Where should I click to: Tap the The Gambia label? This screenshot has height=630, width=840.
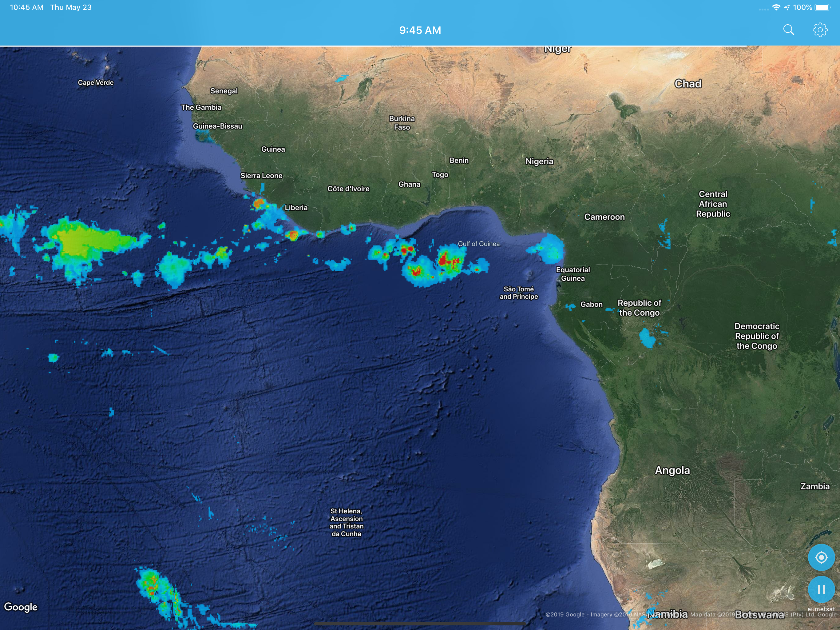[201, 107]
